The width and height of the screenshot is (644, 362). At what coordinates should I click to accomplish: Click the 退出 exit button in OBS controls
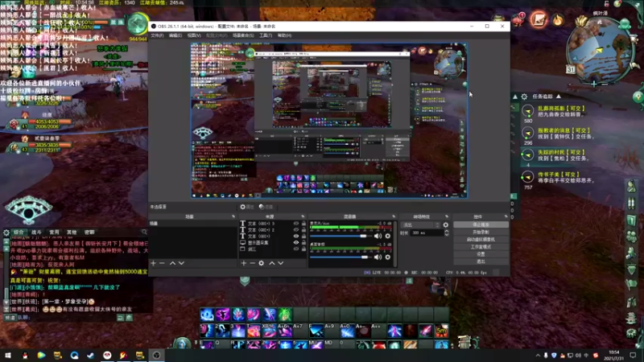point(481,261)
